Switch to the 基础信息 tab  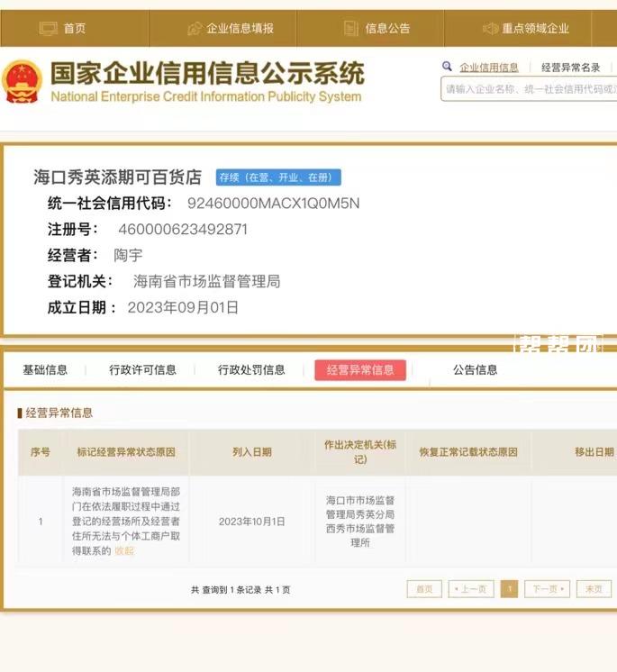coord(45,370)
